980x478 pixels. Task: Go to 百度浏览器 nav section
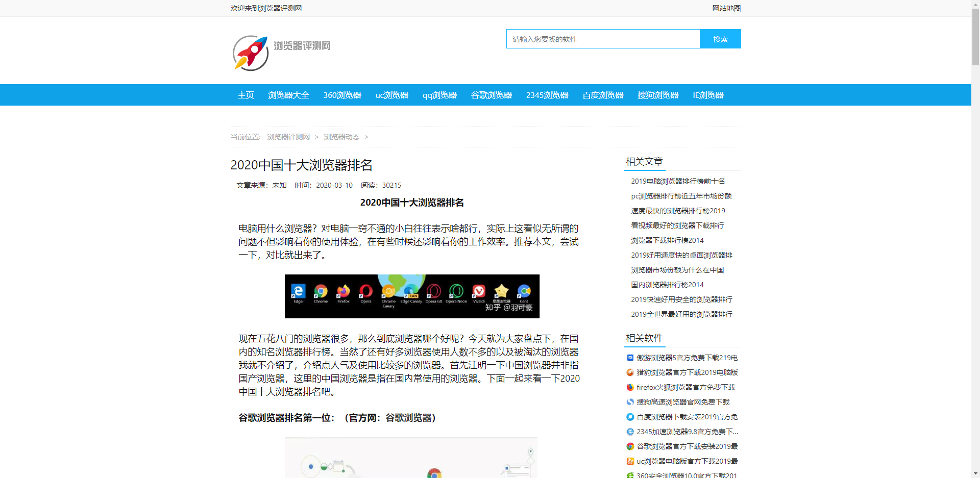coord(603,95)
